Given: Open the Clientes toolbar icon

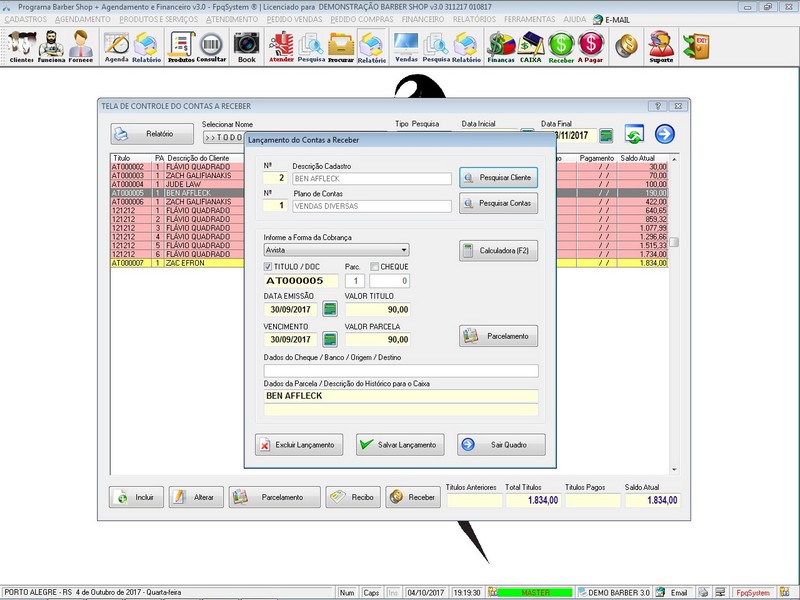Looking at the screenshot, I should 21,46.
